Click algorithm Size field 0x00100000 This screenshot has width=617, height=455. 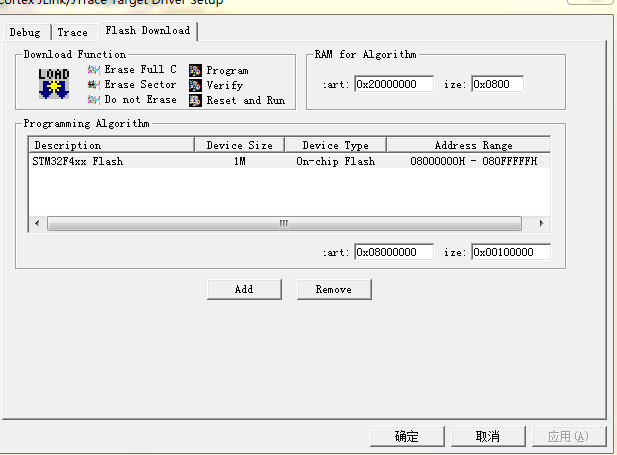(x=511, y=252)
